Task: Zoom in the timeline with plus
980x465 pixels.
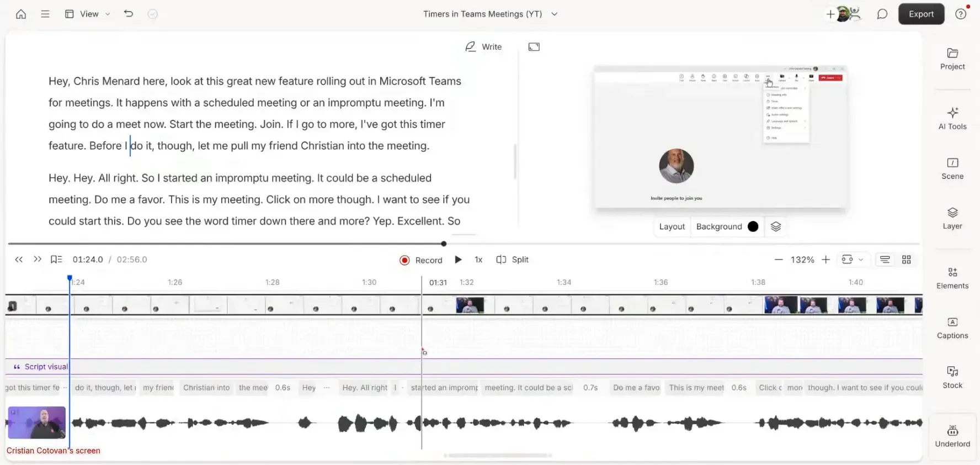Action: point(825,260)
